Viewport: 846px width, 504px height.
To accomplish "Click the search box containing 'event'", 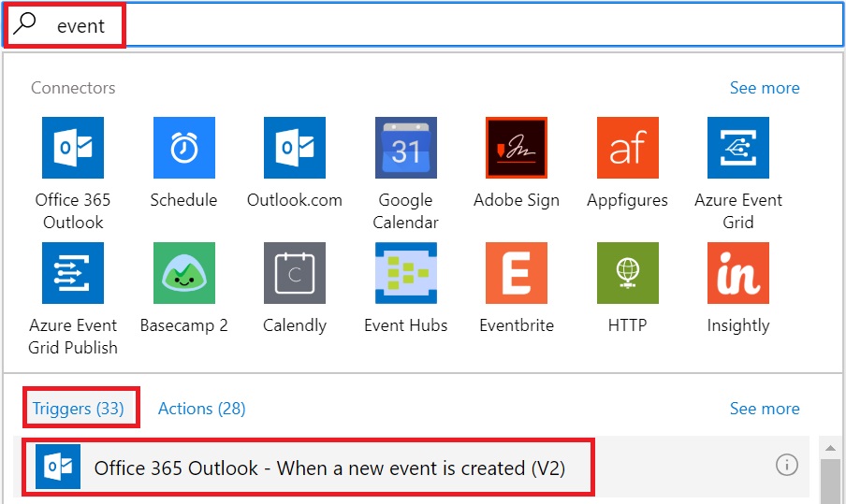I will click(423, 25).
